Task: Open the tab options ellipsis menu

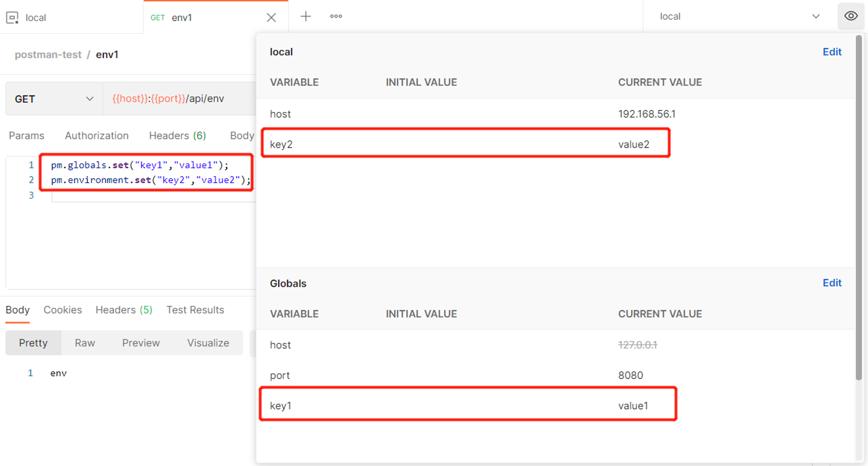Action: pyautogui.click(x=336, y=17)
